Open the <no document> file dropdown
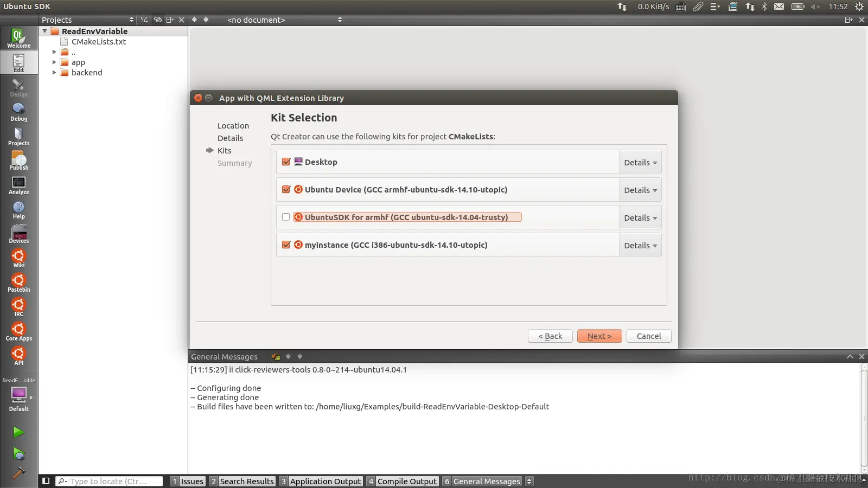Image resolution: width=868 pixels, height=488 pixels. point(284,20)
